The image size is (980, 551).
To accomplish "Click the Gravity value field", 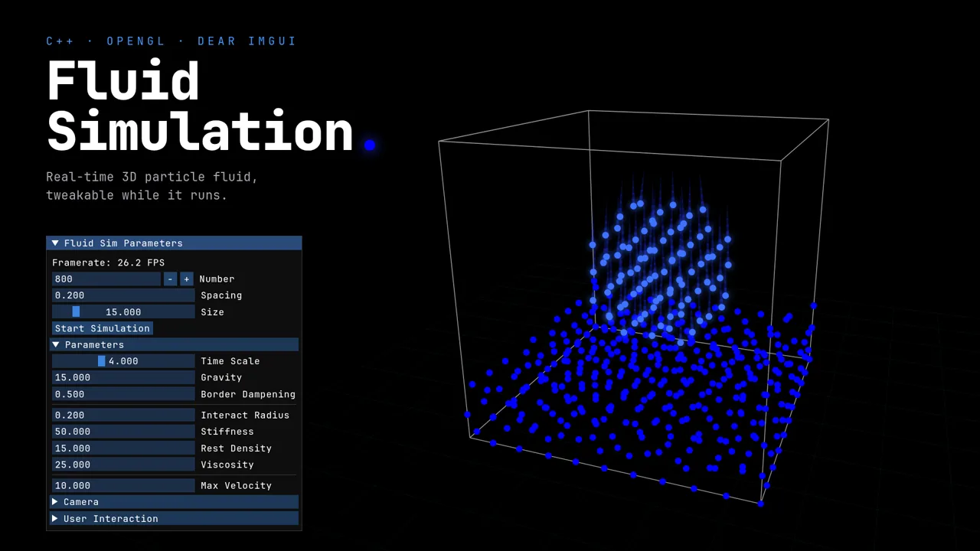I will pos(123,377).
